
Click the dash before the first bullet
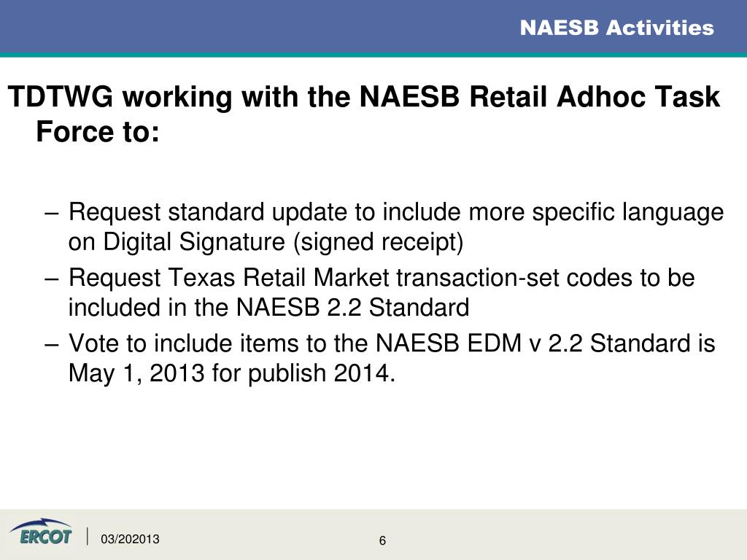click(52, 214)
